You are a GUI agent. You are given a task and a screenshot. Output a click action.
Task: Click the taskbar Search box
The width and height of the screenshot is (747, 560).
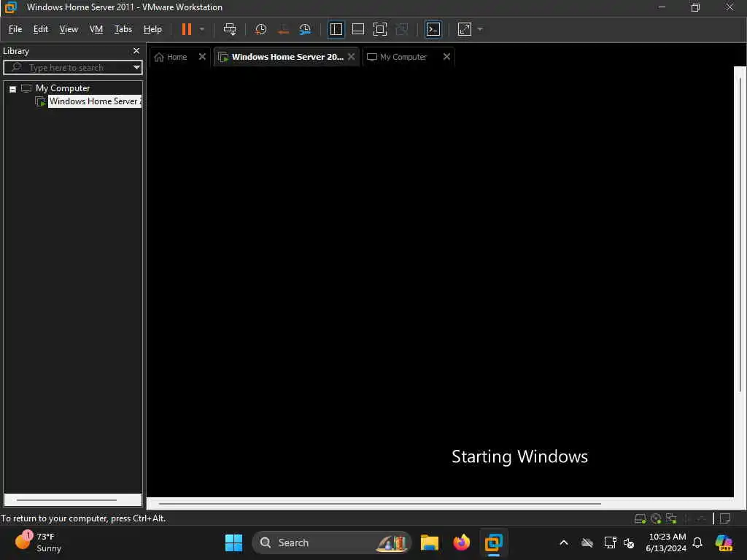(332, 542)
